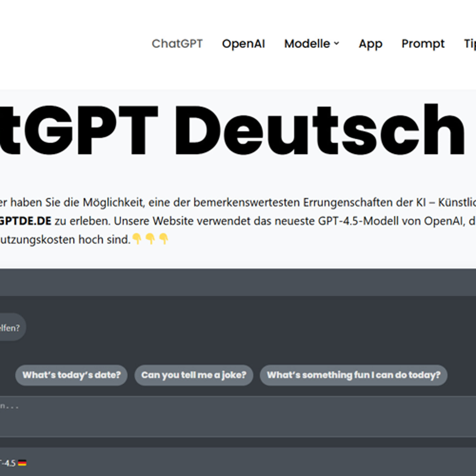Choose "Can you tell me a joke?" suggestion
Viewport: 476px width, 476px height.
click(194, 375)
